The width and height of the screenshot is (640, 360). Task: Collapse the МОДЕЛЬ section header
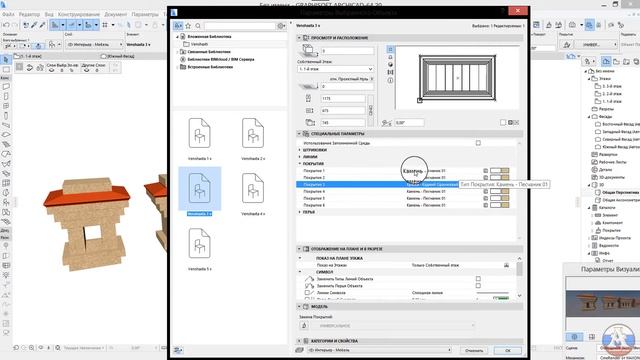pyautogui.click(x=299, y=307)
